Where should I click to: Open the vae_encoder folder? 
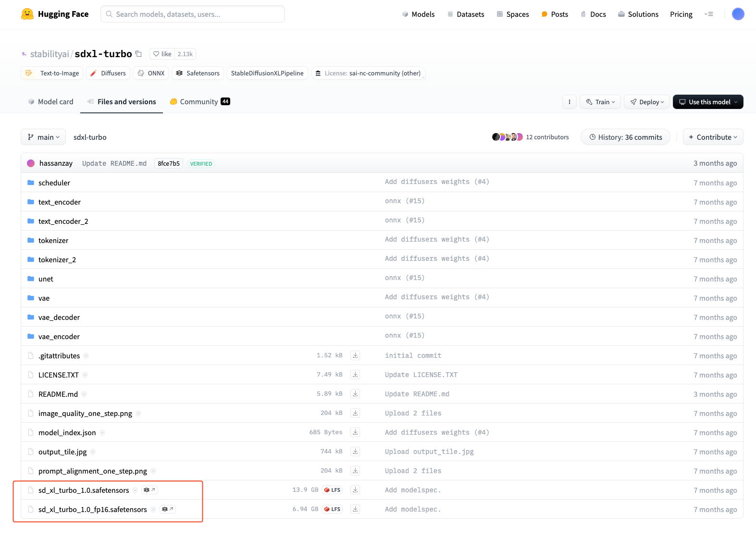[x=59, y=336]
